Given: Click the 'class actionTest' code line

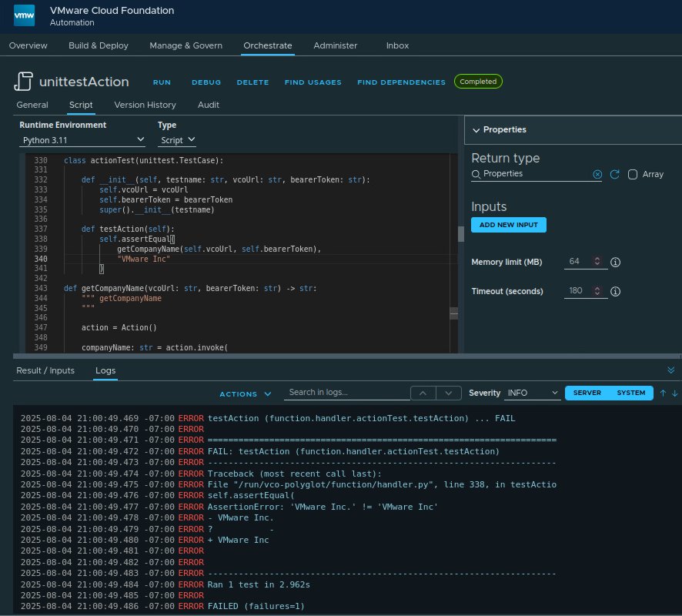Looking at the screenshot, I should [143, 160].
